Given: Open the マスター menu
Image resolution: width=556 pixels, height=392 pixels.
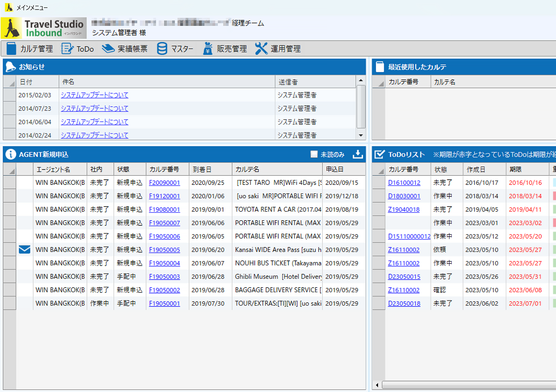Looking at the screenshot, I should (x=175, y=49).
